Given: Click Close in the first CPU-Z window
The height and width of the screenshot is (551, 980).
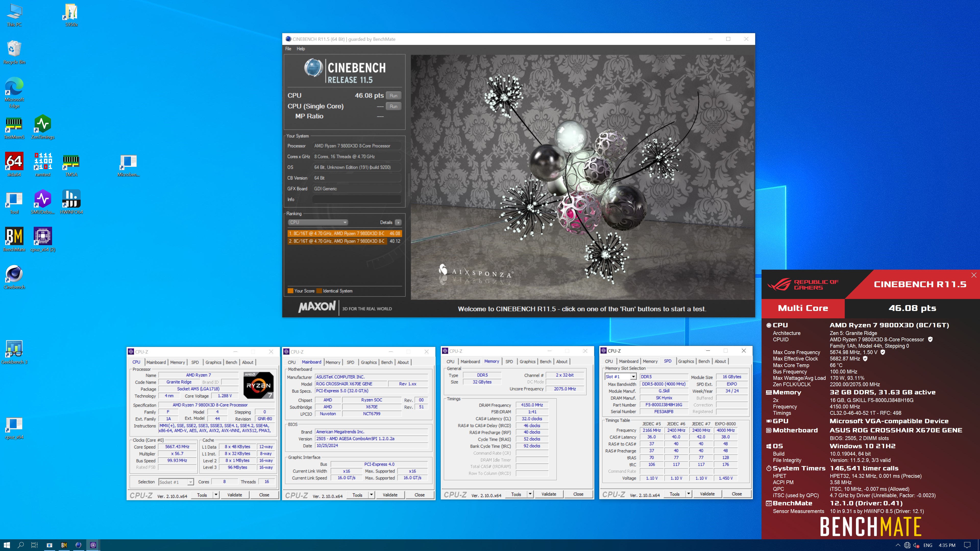Looking at the screenshot, I should point(264,495).
